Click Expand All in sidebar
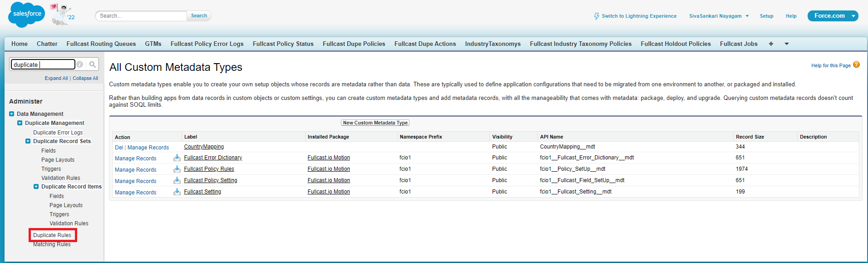The image size is (868, 263). coord(56,78)
